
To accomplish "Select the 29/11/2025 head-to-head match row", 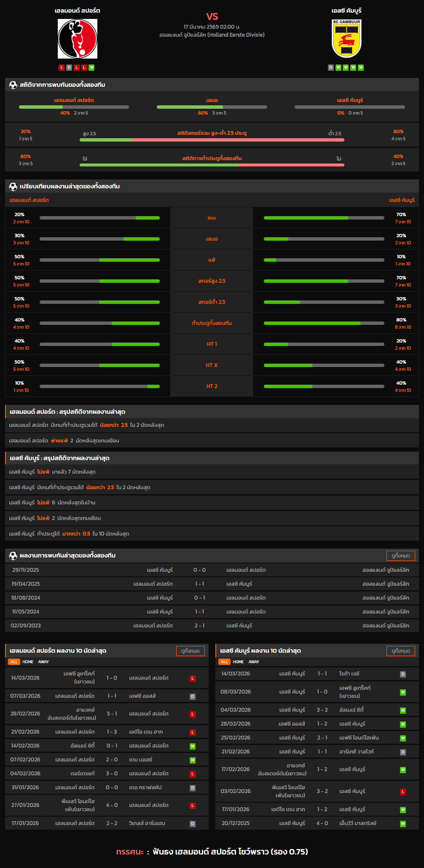I will point(212,570).
